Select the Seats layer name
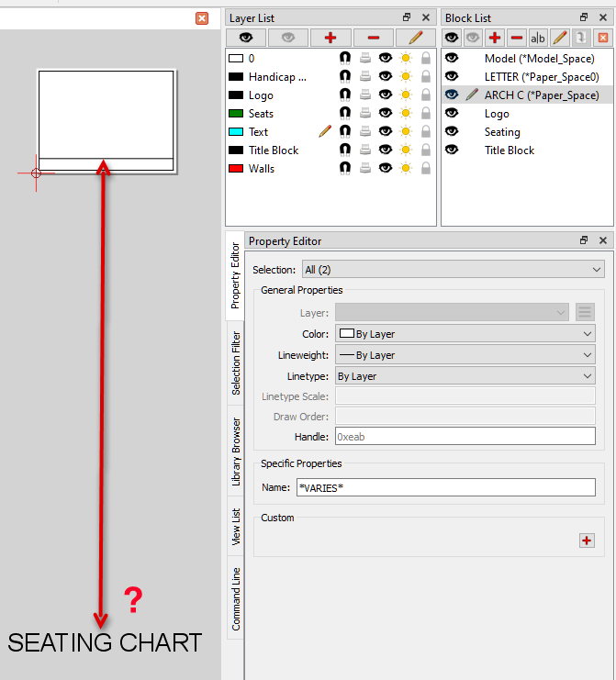Screen dimensions: 616x680 261,113
